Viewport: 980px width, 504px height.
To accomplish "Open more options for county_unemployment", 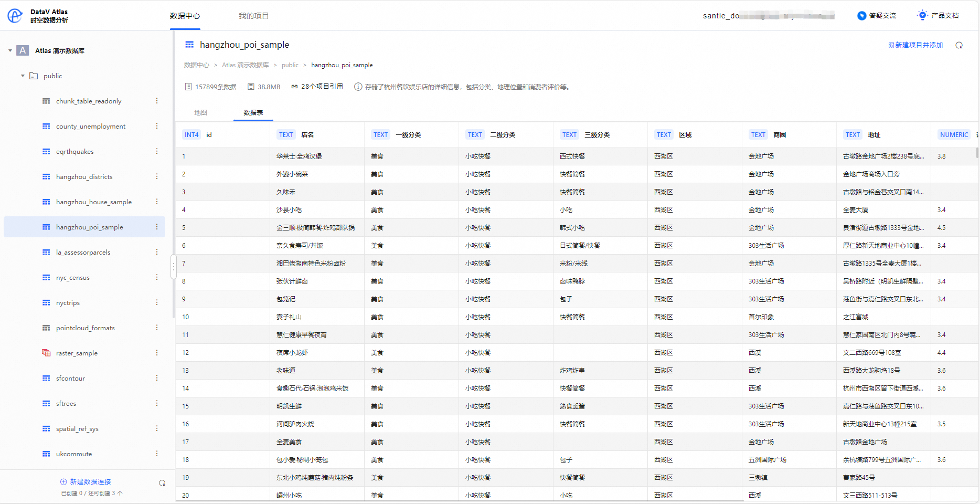I will (157, 126).
